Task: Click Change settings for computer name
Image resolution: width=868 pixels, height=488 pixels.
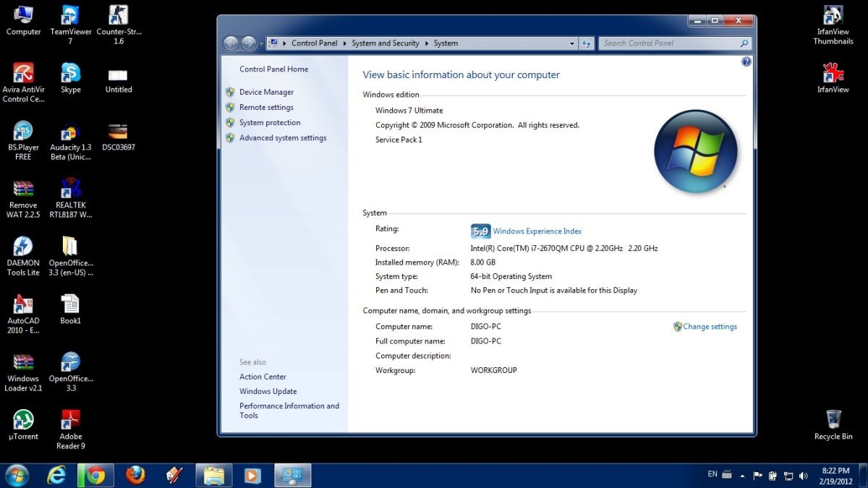Action: [x=710, y=327]
